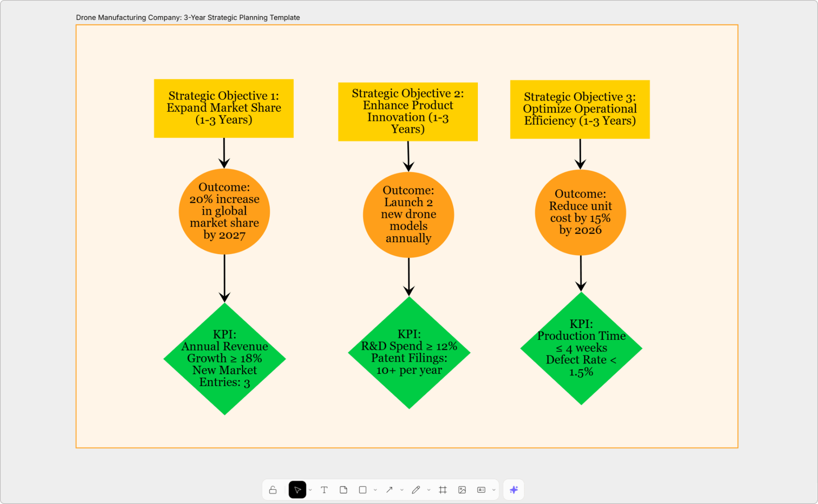Screen dimensions: 818x504
Task: Select the pointer selection tool
Action: click(297, 490)
